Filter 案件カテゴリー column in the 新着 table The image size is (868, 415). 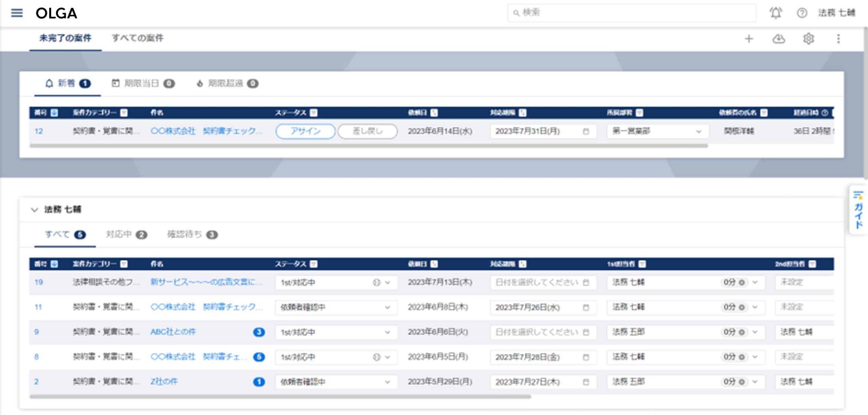click(x=124, y=113)
